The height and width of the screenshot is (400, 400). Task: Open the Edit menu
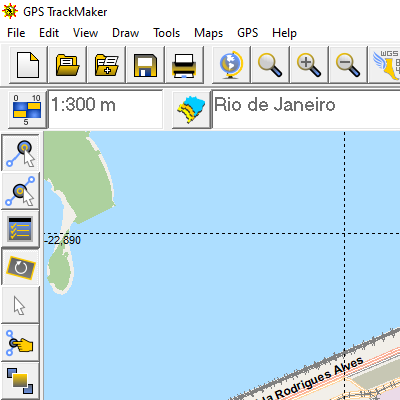click(x=49, y=33)
